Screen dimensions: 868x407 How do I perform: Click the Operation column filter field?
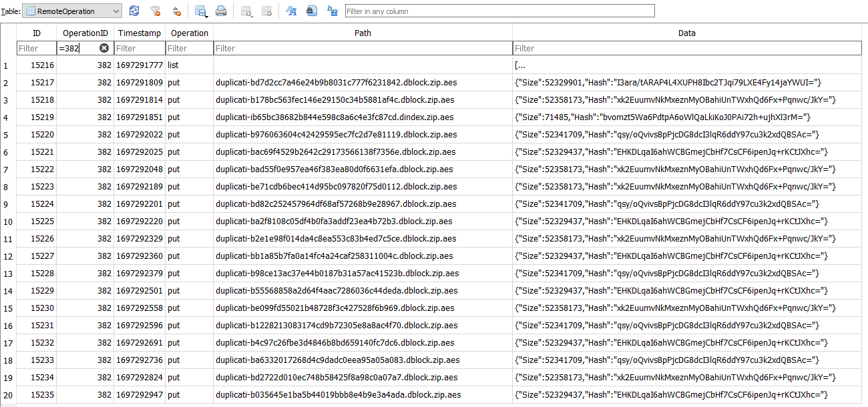click(x=189, y=48)
